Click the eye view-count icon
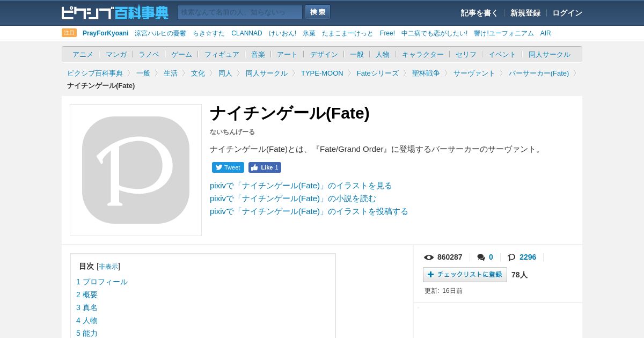This screenshot has height=338, width=644. pos(429,258)
